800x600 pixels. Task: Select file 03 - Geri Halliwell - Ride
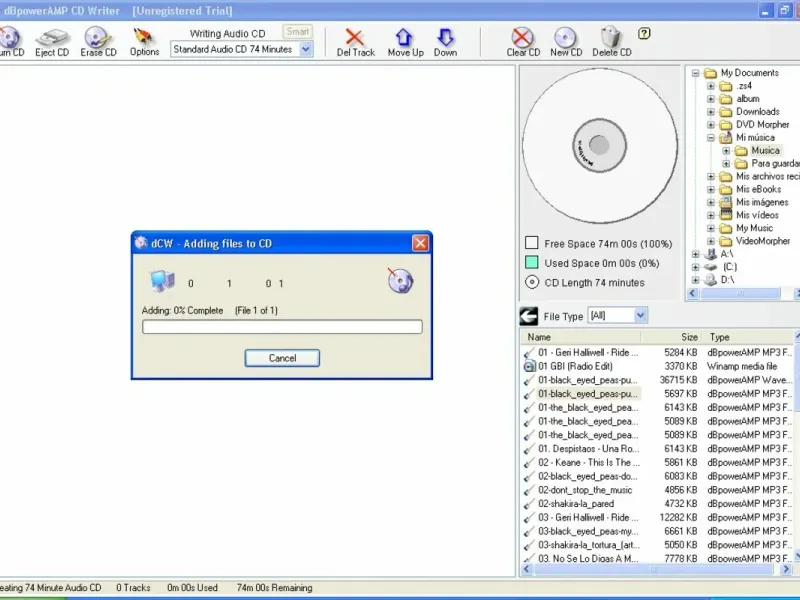pyautogui.click(x=588, y=518)
